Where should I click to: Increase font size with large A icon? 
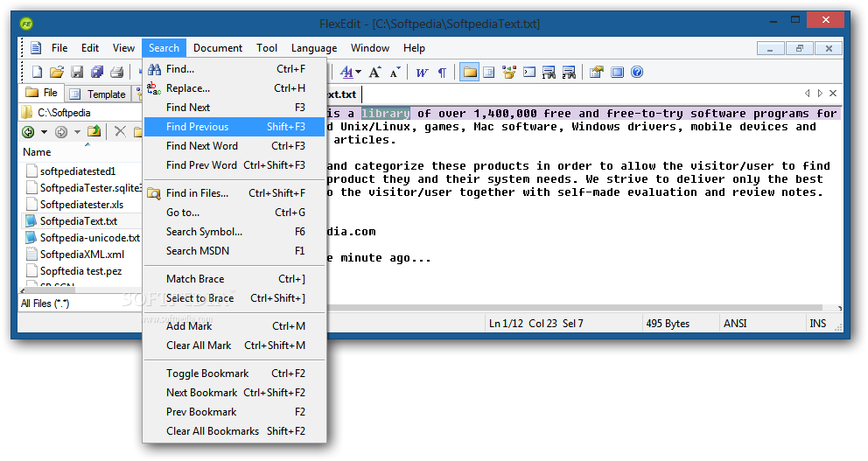(x=374, y=72)
